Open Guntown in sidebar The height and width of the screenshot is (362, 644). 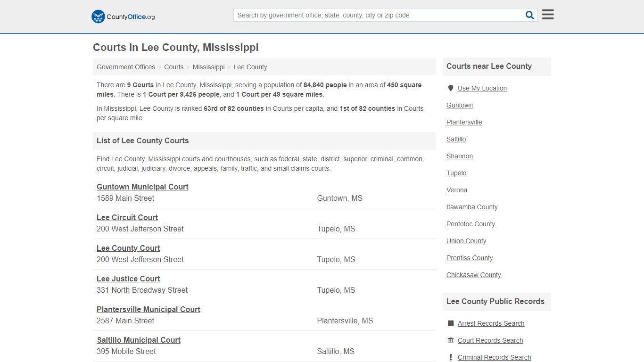(460, 105)
